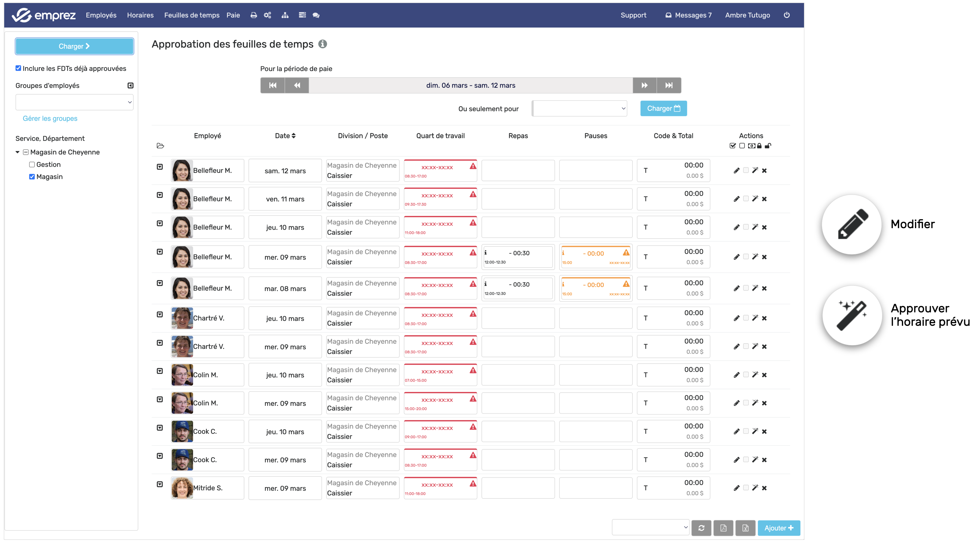Image resolution: width=980 pixels, height=543 pixels.
Task: Open the organization chart icon
Action: click(285, 15)
